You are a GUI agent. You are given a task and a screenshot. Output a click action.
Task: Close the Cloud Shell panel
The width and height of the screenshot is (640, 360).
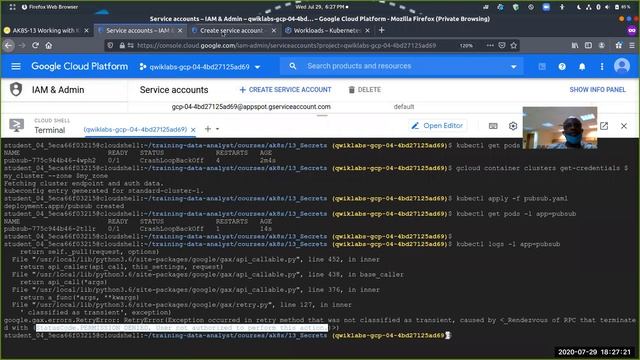pos(624,126)
